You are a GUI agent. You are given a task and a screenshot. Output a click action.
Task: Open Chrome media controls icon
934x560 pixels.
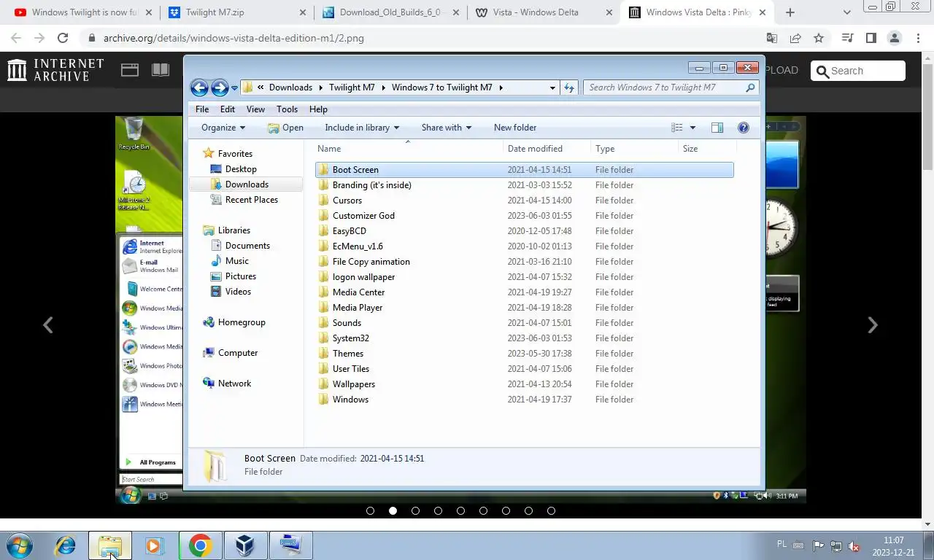point(847,38)
